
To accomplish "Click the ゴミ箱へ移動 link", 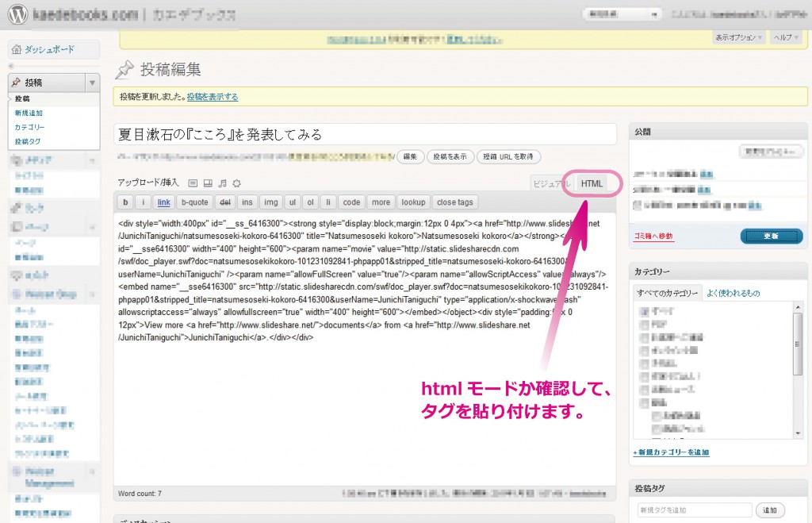I will [x=653, y=237].
